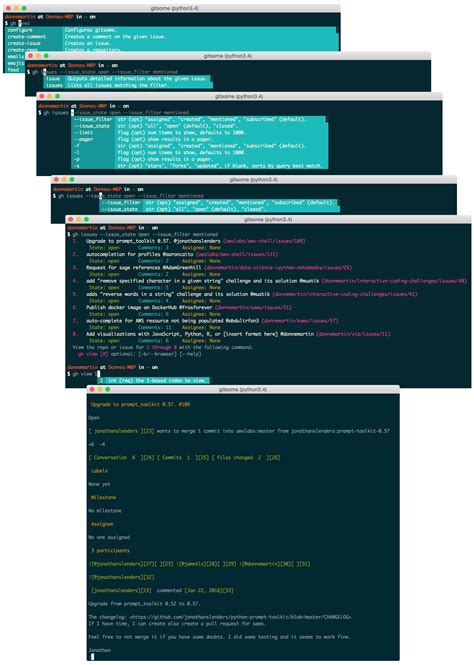
Task: Click heading 'Upgrade to prompt_toolkit 0.57. #109'
Action: tap(140, 405)
